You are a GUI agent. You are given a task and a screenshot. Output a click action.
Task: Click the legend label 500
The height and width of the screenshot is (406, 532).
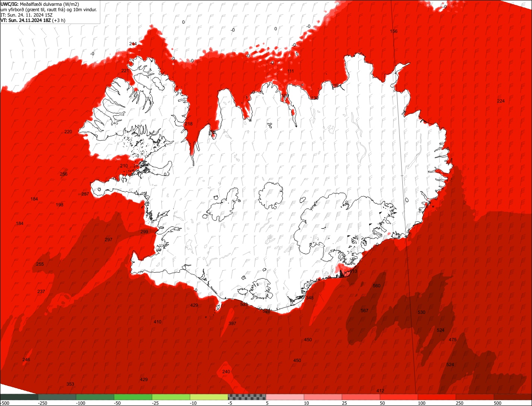(x=498, y=403)
